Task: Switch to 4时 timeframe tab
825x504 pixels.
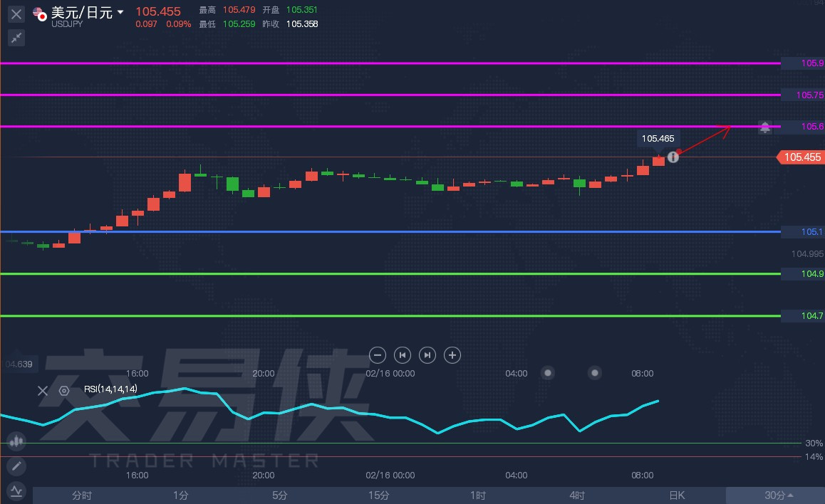Action: click(577, 495)
